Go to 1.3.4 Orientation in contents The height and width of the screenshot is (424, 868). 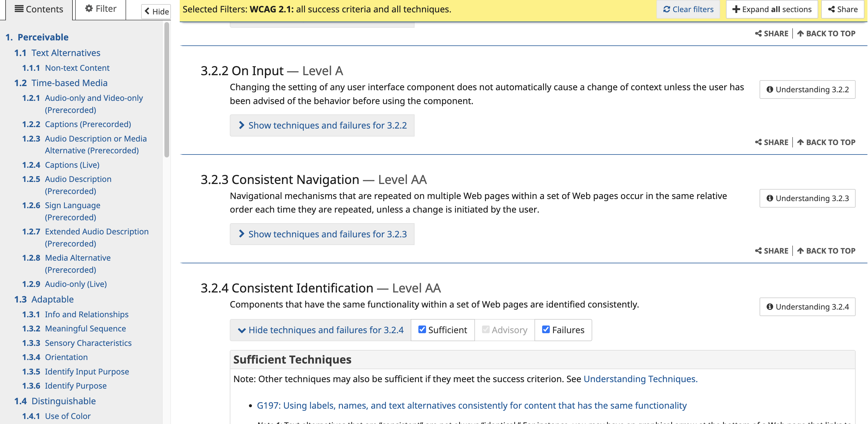click(66, 357)
